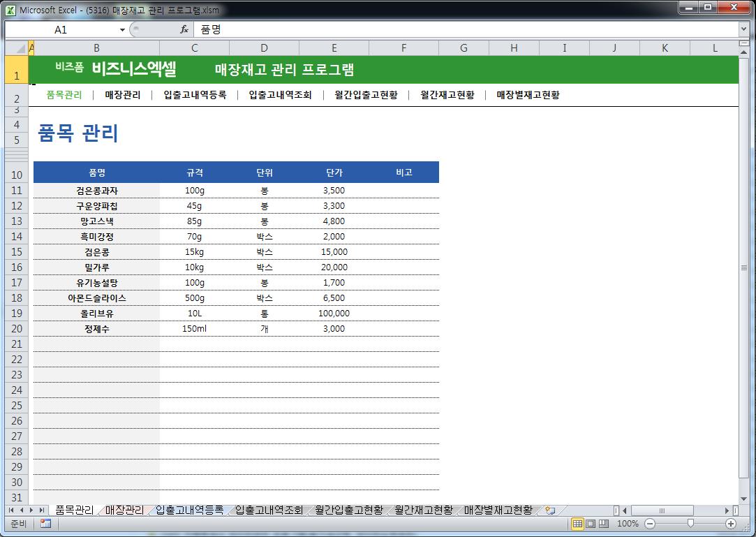Switch to the 월간입출고현황 sheet tab
Viewport: 756px width, 537px height.
[348, 510]
